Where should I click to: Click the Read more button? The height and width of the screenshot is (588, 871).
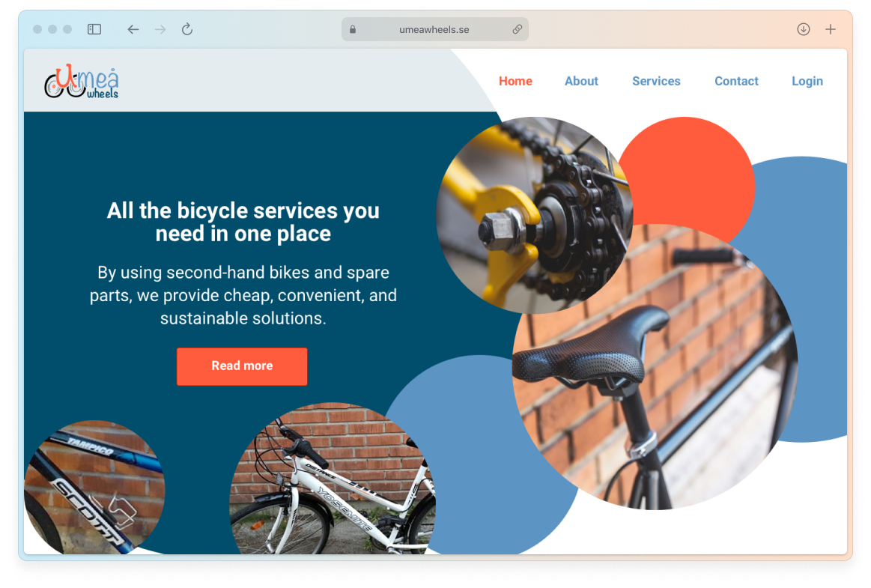(242, 366)
